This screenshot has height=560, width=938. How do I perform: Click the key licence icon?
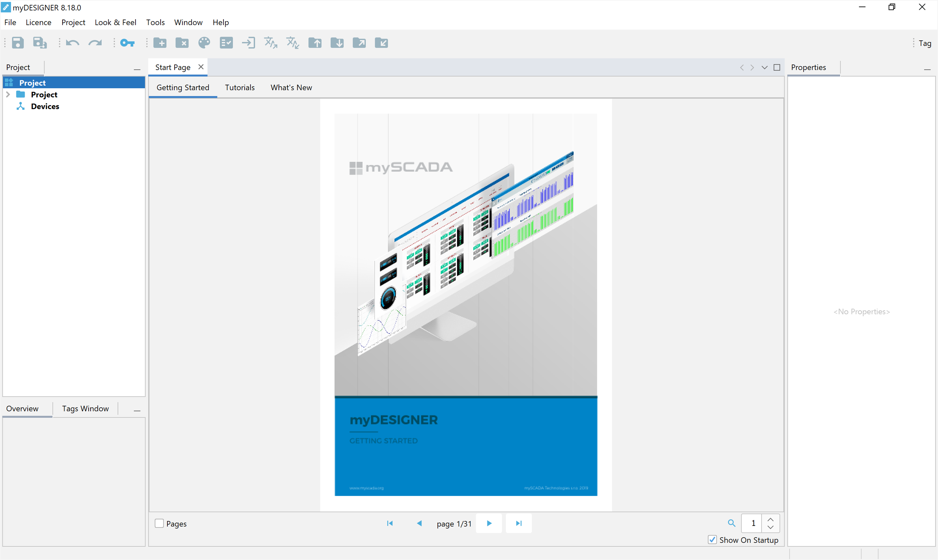point(127,43)
